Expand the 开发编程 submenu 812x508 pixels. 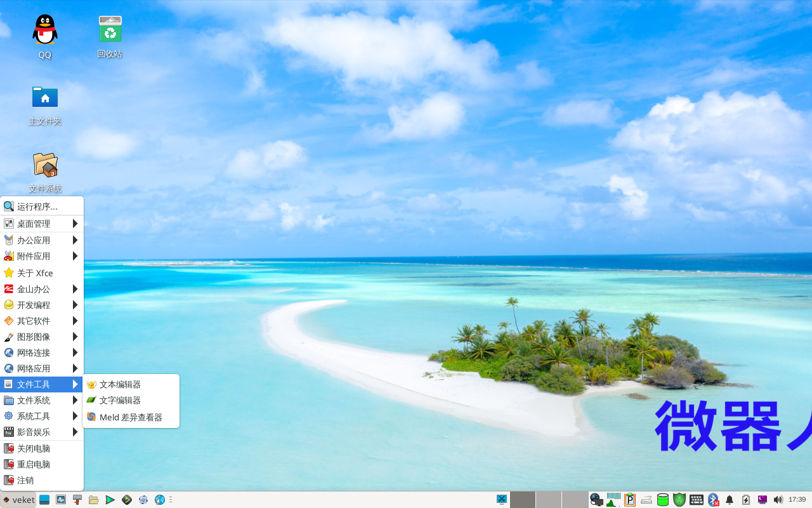pos(42,305)
